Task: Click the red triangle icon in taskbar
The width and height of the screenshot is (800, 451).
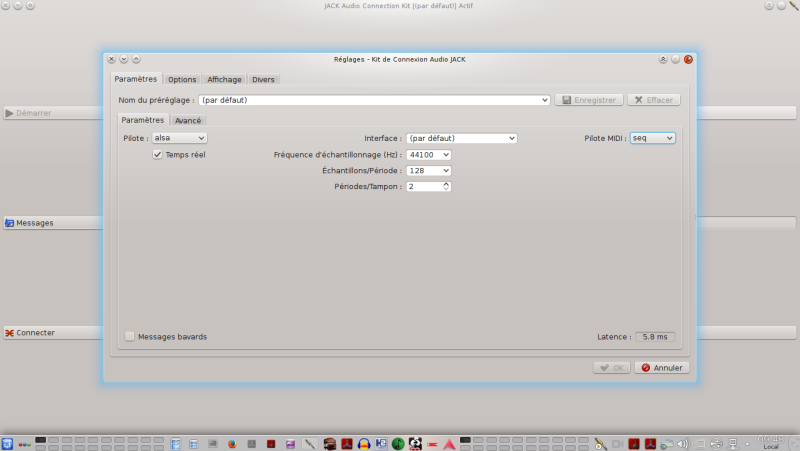Action: (x=449, y=444)
